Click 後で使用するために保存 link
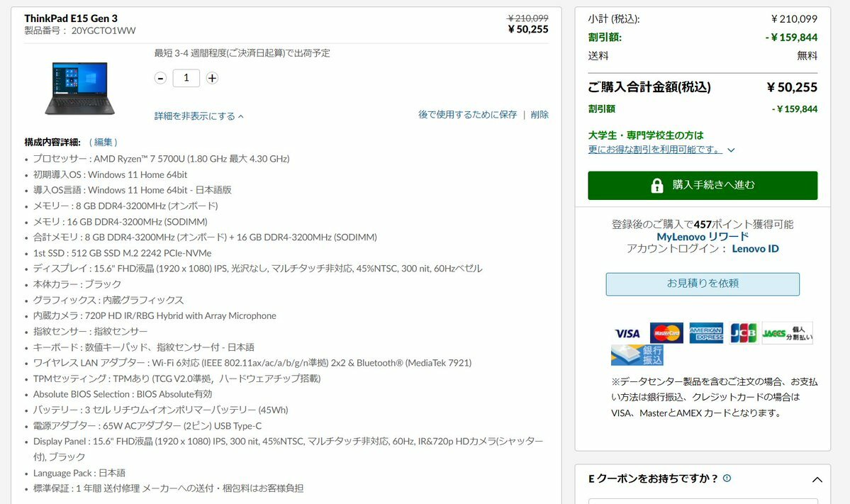850x504 pixels. 467,114
